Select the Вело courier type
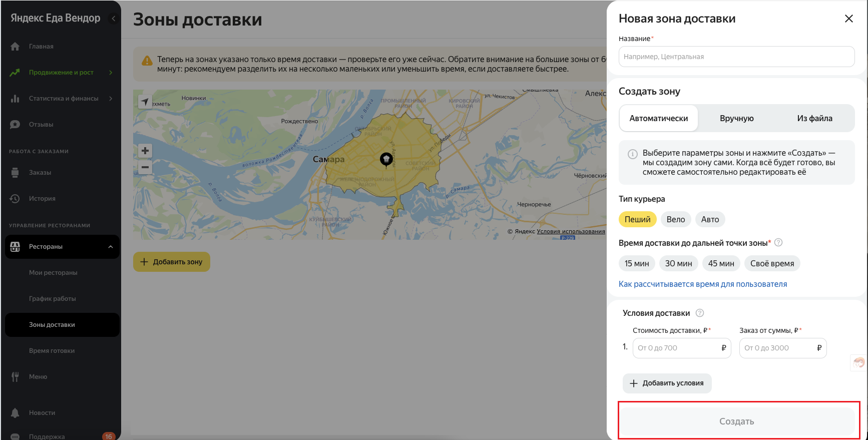Image resolution: width=868 pixels, height=440 pixels. coord(676,219)
